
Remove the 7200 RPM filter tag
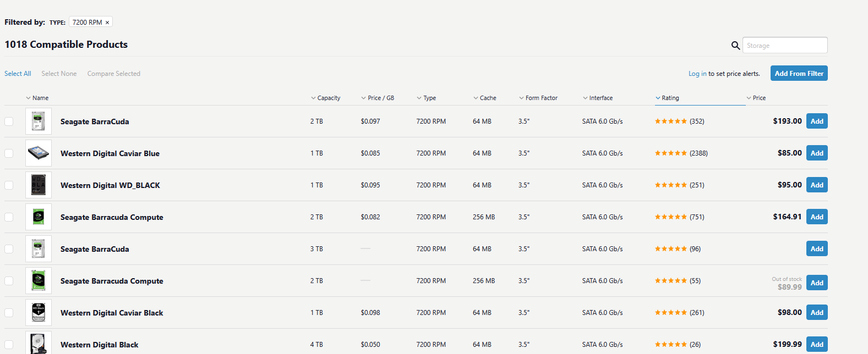tap(107, 23)
